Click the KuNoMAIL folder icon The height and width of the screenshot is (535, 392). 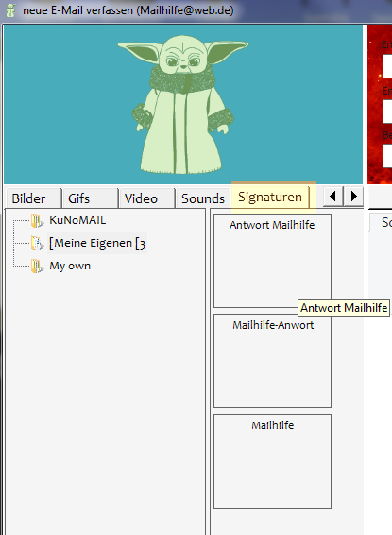37,221
